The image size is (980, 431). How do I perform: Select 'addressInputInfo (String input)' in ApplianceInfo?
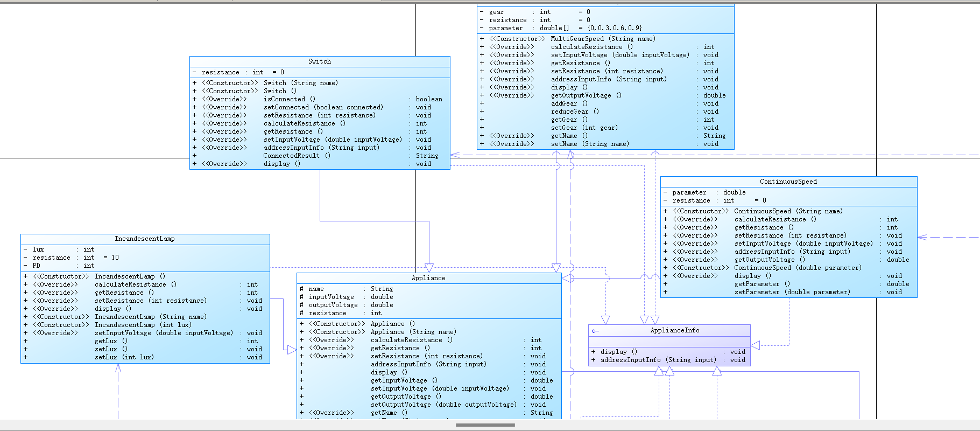click(x=668, y=360)
